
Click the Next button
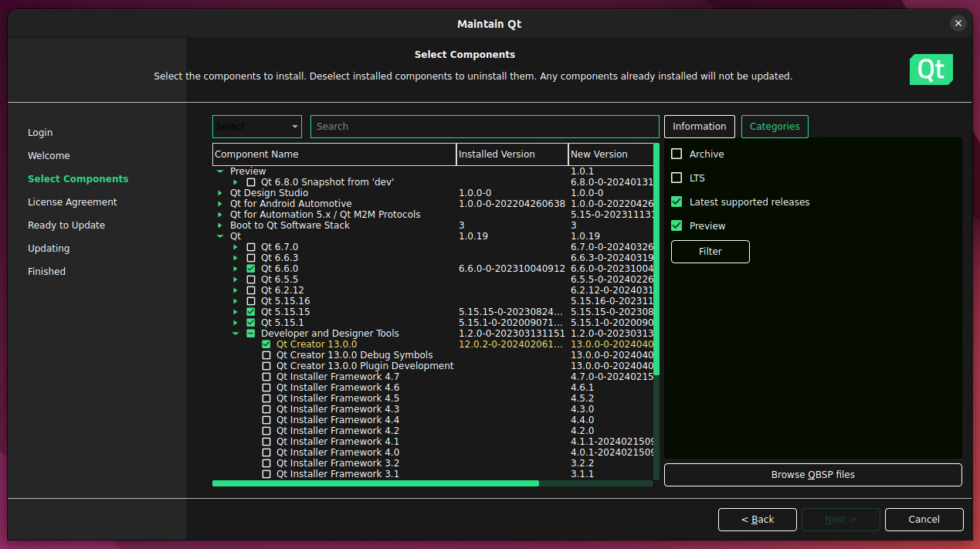point(841,520)
